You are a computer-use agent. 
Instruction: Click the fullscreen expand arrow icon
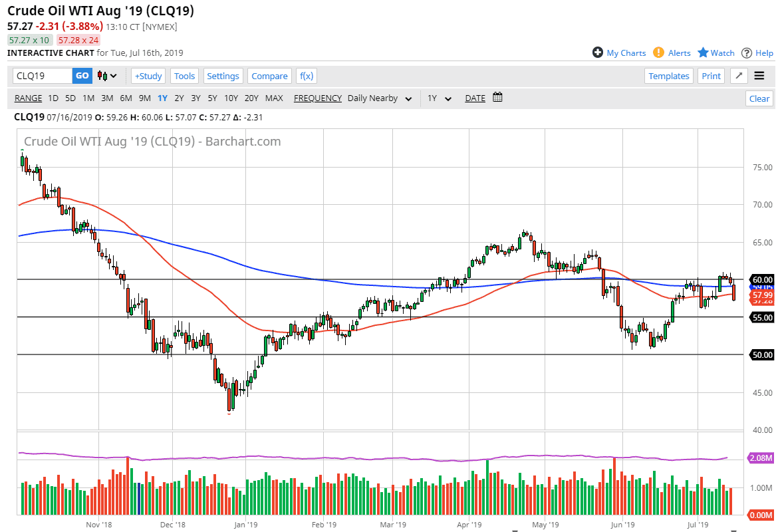(738, 75)
